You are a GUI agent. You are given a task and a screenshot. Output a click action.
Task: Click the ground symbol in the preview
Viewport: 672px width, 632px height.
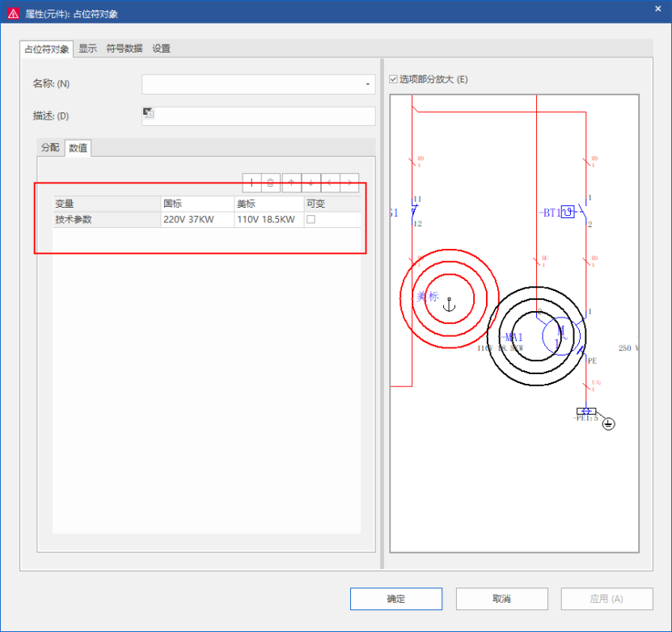[608, 424]
